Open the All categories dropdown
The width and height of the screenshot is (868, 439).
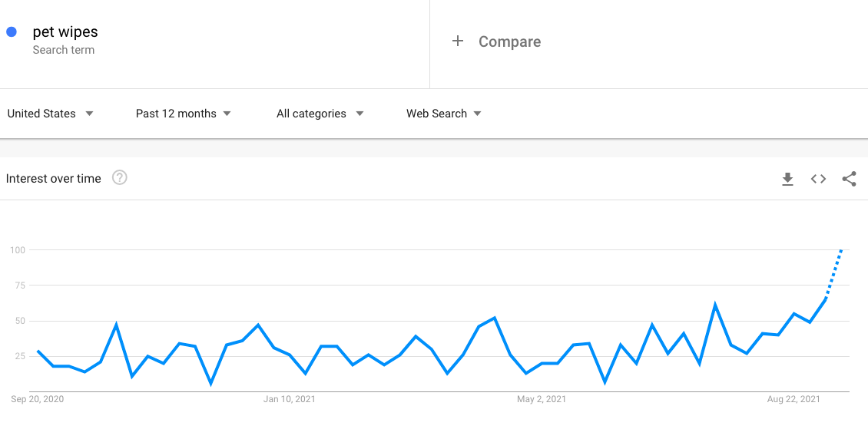tap(320, 114)
